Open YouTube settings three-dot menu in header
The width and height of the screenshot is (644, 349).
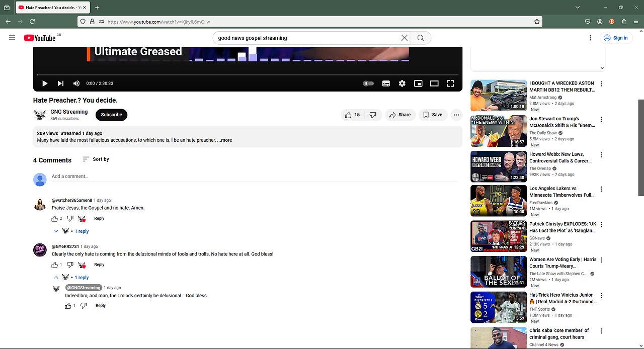click(x=590, y=38)
